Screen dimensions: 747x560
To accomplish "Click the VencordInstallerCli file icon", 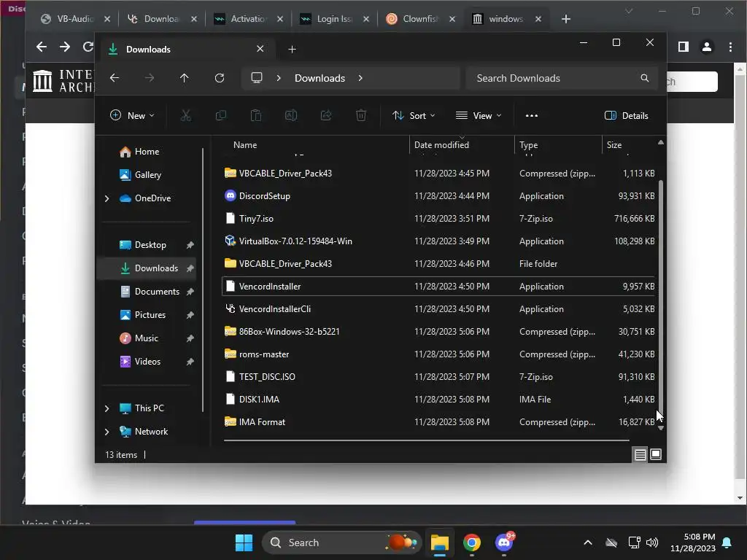I will [230, 308].
